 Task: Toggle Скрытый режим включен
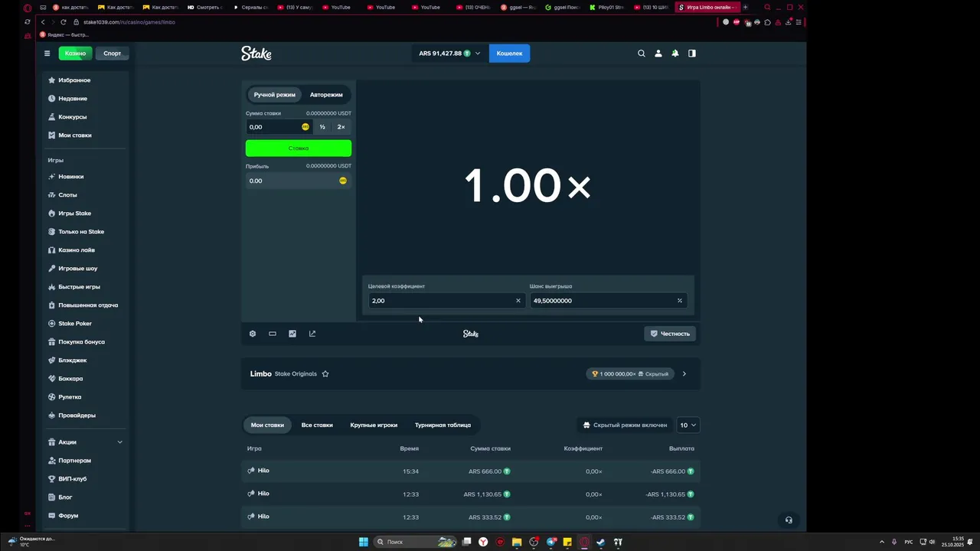pos(624,425)
